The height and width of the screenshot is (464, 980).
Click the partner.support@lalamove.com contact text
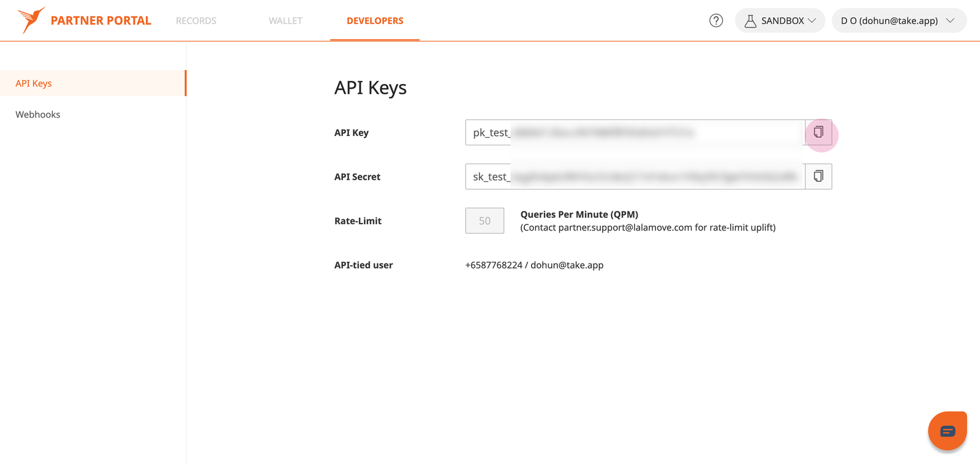click(625, 227)
